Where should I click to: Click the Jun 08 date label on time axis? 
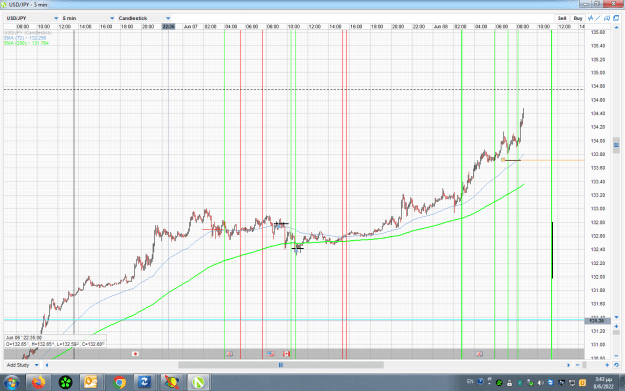[440, 27]
